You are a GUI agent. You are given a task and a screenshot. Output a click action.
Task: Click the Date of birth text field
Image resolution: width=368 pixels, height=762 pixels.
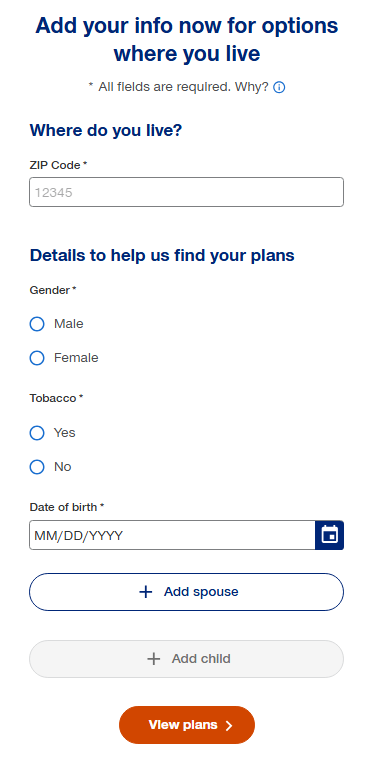pos(172,535)
